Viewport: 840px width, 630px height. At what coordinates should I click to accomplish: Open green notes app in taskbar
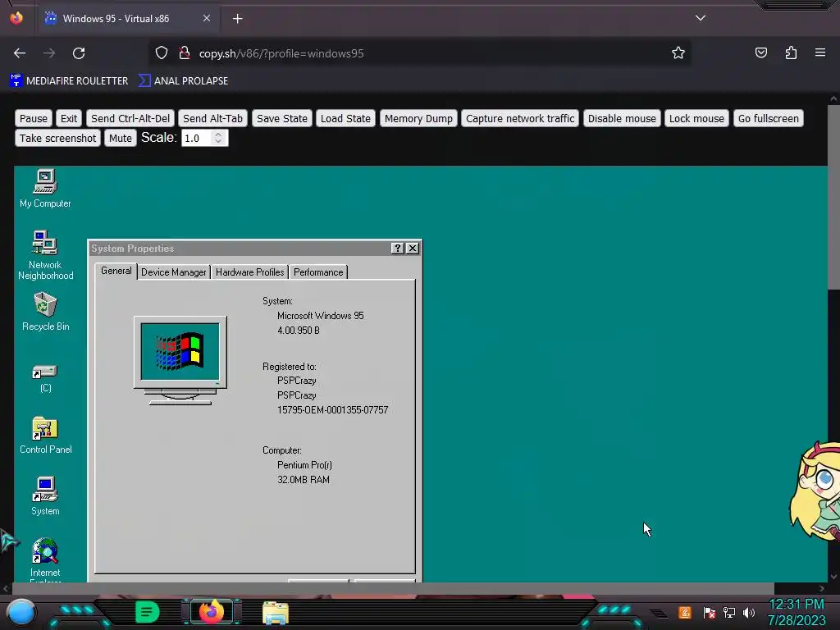(148, 612)
